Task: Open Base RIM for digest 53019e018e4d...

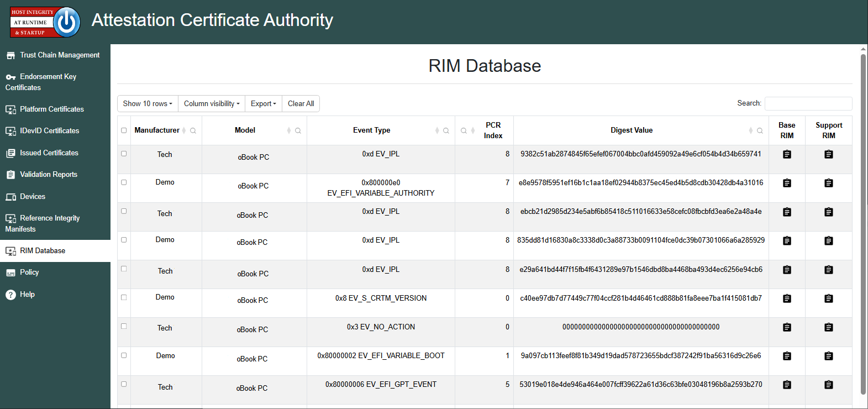Action: click(x=787, y=385)
